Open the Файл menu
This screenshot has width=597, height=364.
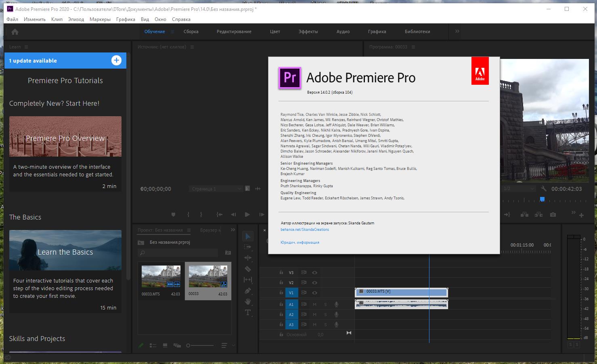[x=12, y=19]
